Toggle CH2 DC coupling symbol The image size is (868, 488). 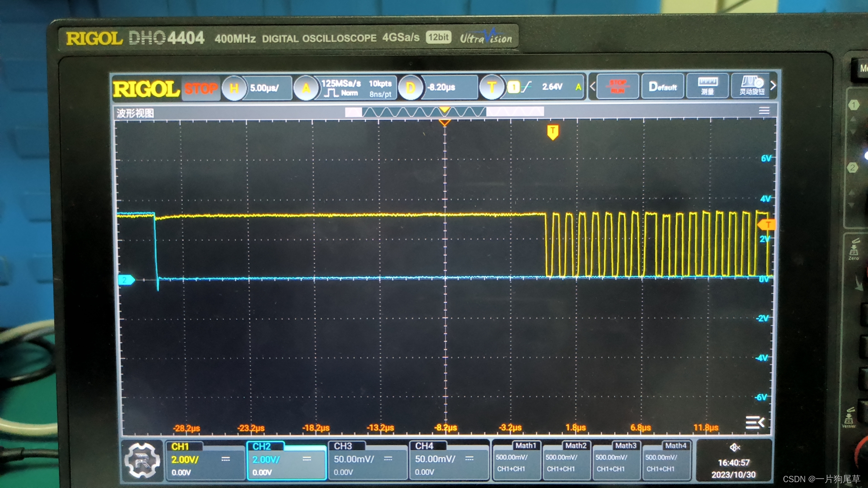pos(307,459)
